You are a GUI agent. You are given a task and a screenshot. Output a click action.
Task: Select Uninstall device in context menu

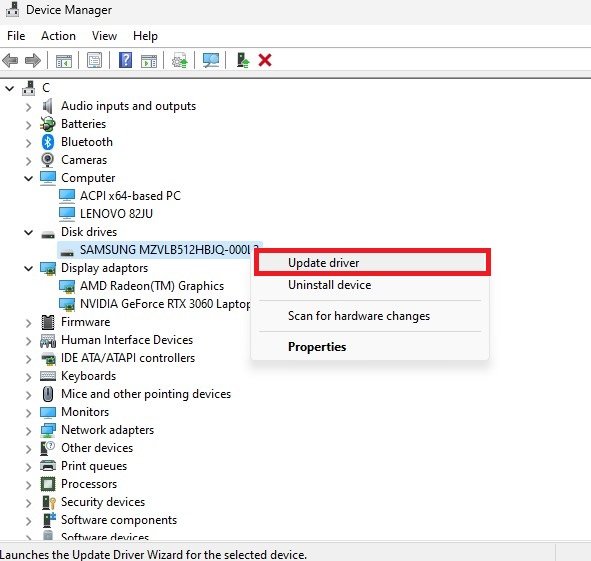[329, 285]
